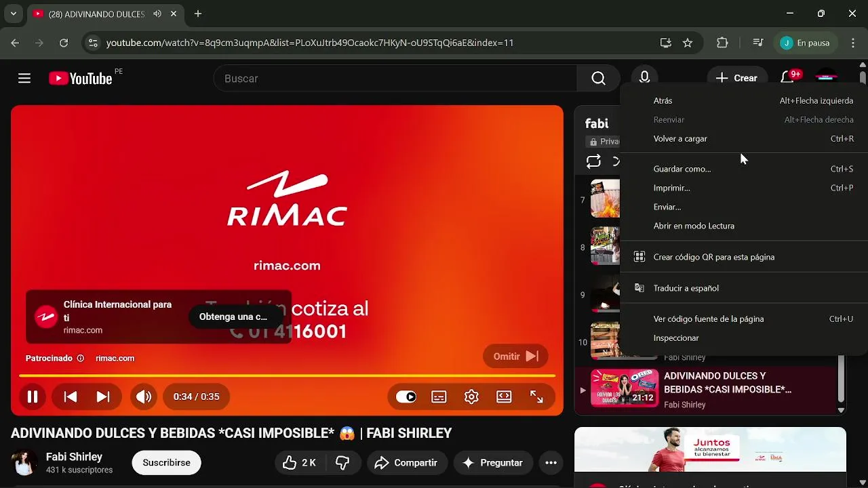
Task: Mute the player volume
Action: (x=144, y=397)
